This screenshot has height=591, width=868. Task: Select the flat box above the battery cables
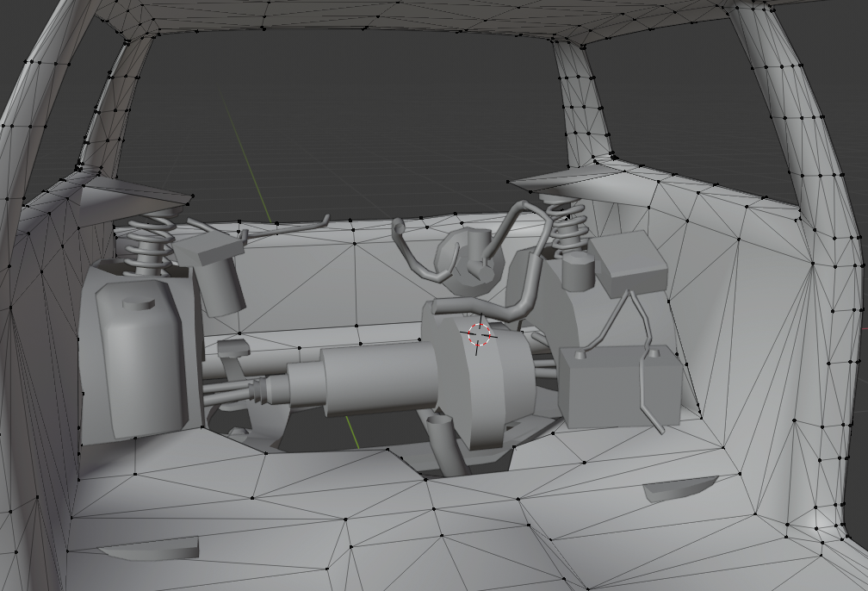[x=628, y=264]
